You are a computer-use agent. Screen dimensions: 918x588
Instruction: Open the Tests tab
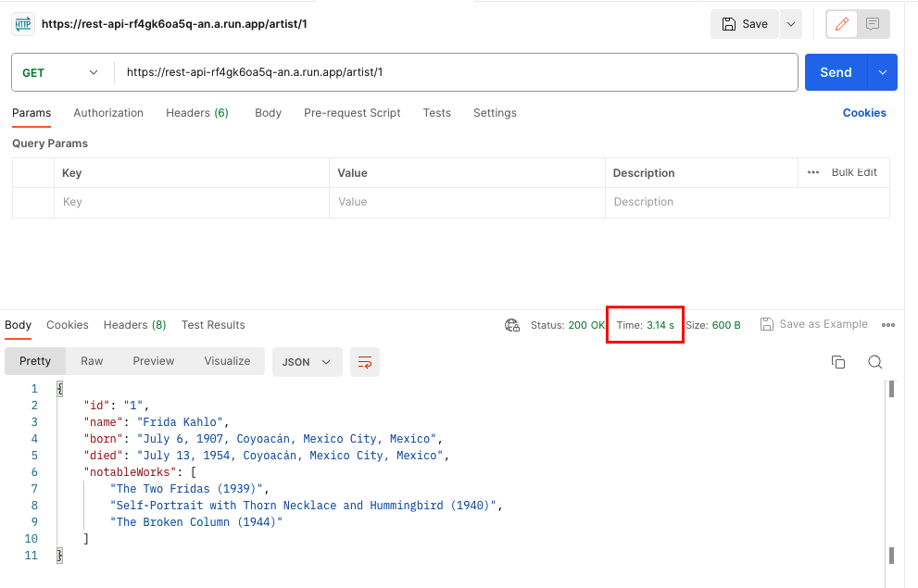(x=436, y=113)
